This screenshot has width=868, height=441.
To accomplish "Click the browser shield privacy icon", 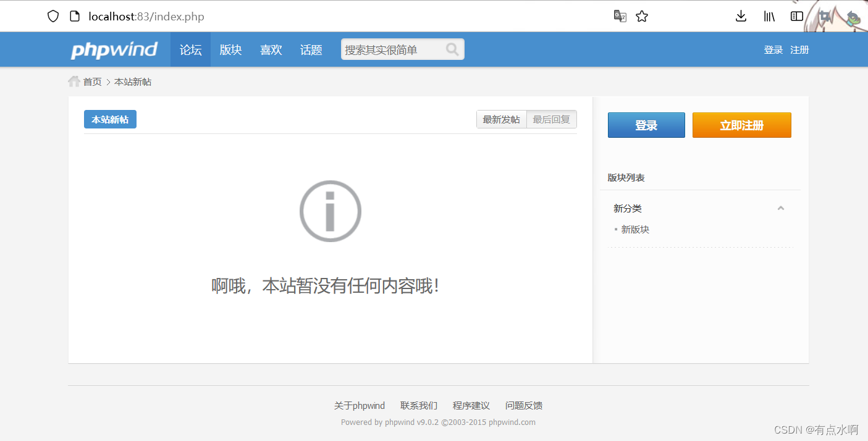I will 53,16.
